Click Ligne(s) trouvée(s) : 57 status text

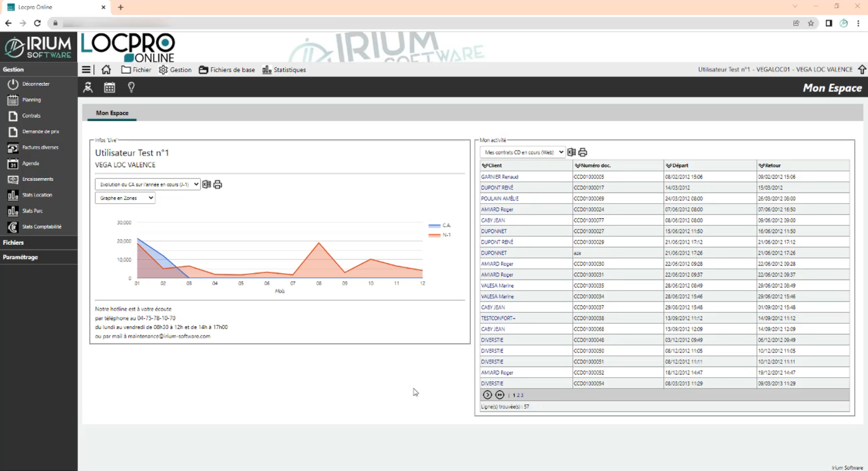point(505,407)
